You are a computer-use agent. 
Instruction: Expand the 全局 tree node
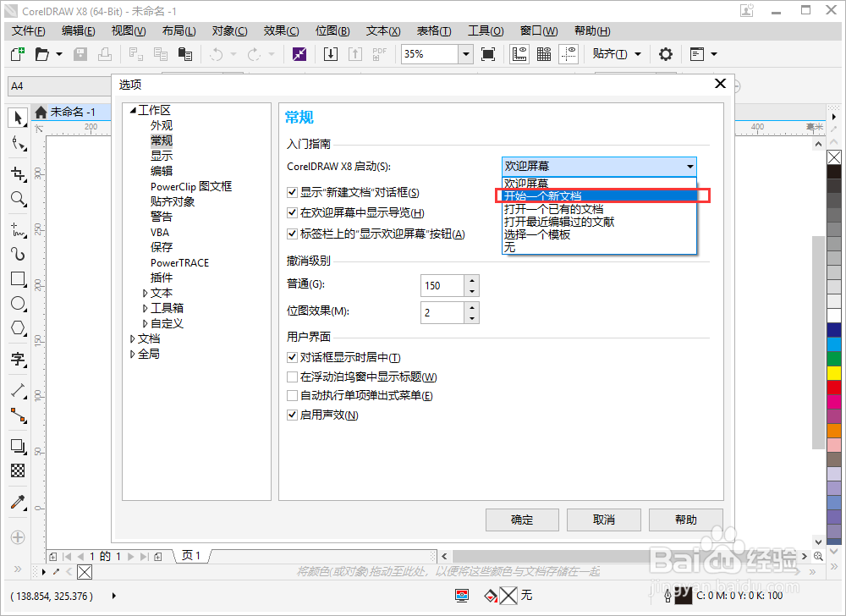(132, 354)
